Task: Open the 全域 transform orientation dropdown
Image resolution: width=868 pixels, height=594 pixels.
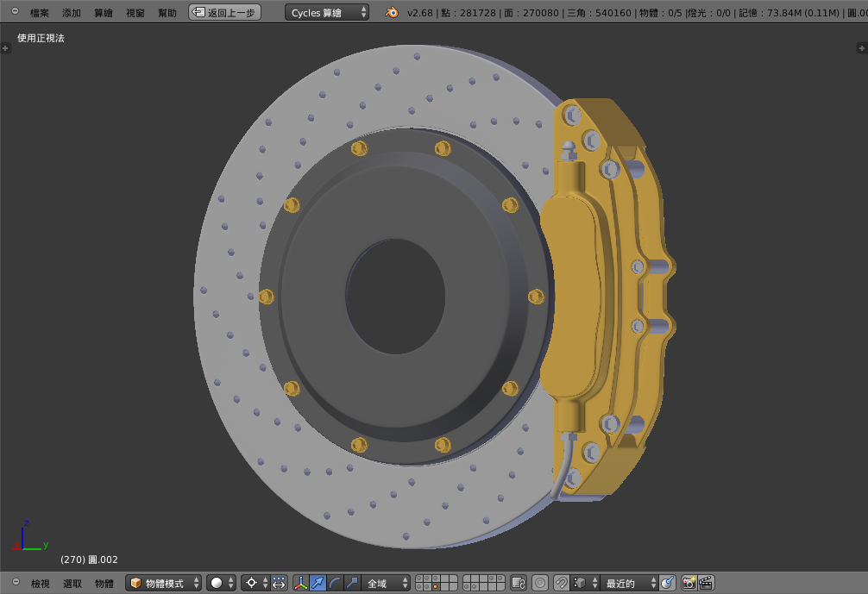Action: (x=386, y=583)
